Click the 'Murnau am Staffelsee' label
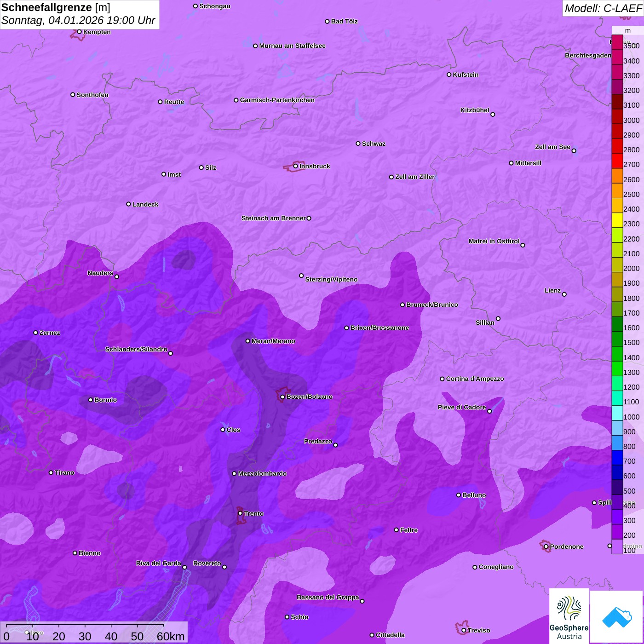Viewport: 644px width, 644px height. 292,46
